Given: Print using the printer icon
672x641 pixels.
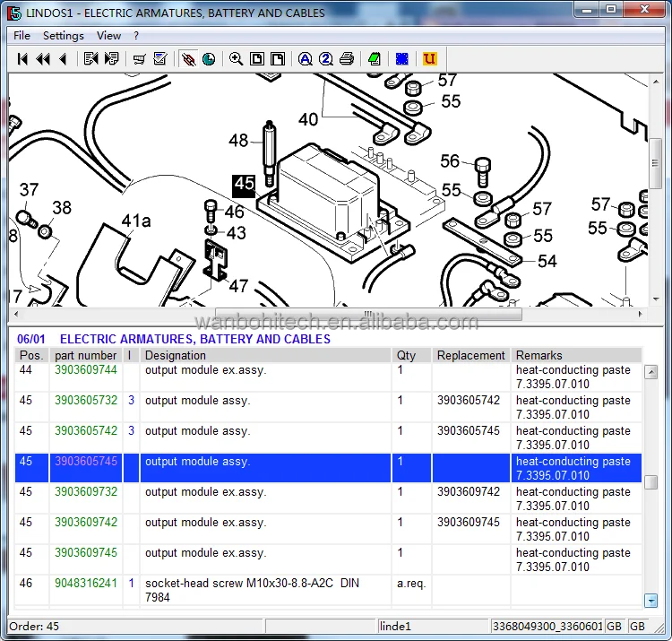Looking at the screenshot, I should point(347,59).
